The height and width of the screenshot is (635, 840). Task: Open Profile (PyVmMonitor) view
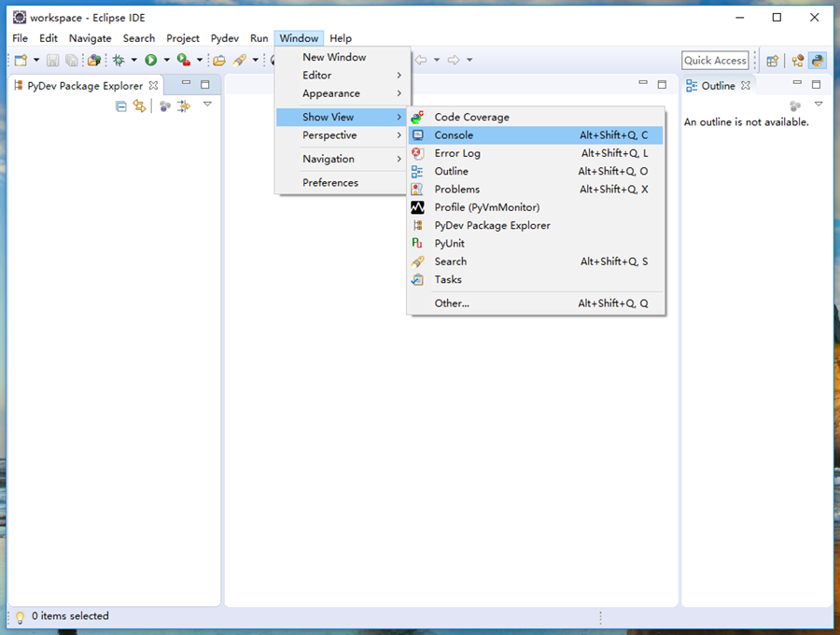(536, 207)
